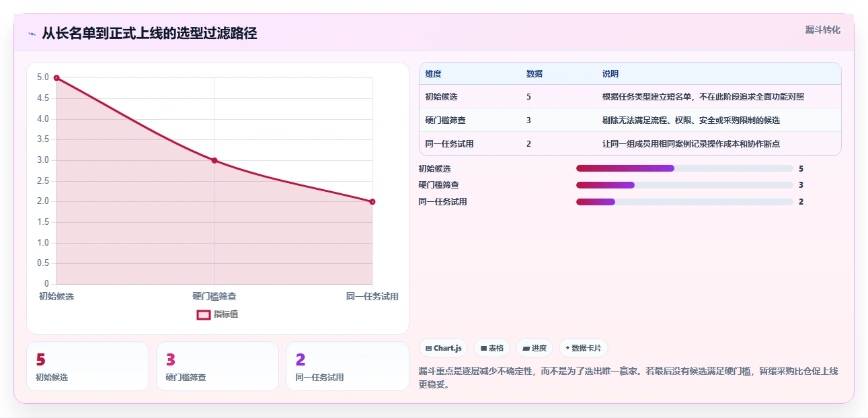Click the 漏斗转化 label in header
Image resolution: width=868 pixels, height=418 pixels.
click(x=823, y=30)
